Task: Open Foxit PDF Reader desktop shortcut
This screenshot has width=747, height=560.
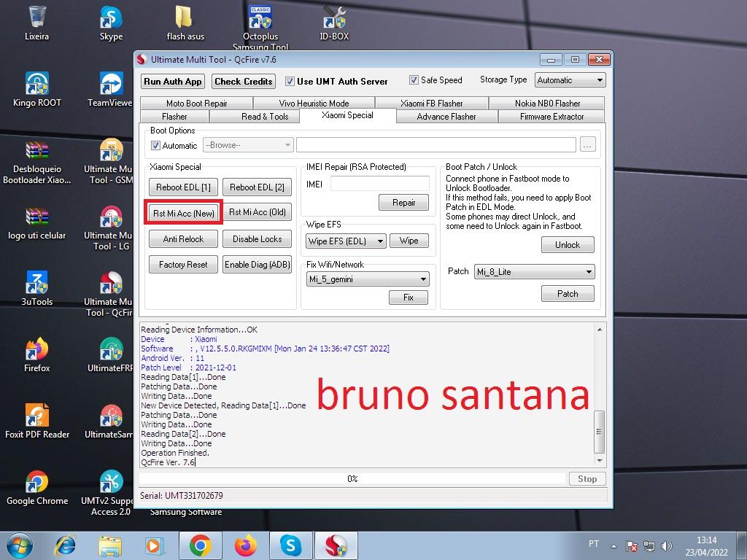Action: 36,421
